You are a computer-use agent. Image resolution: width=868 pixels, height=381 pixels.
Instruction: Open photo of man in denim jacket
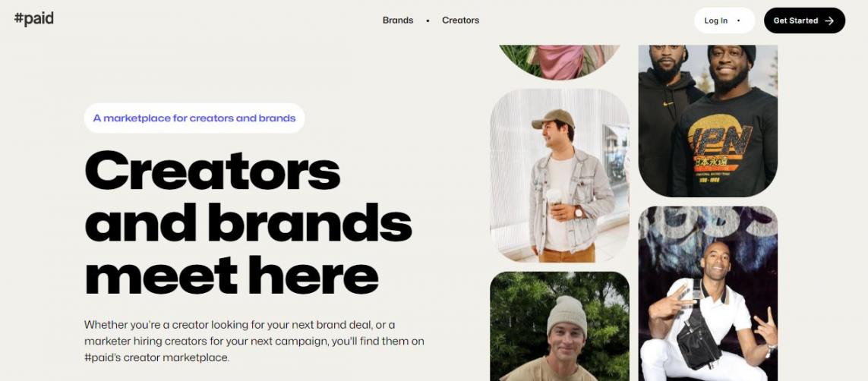[x=560, y=175]
